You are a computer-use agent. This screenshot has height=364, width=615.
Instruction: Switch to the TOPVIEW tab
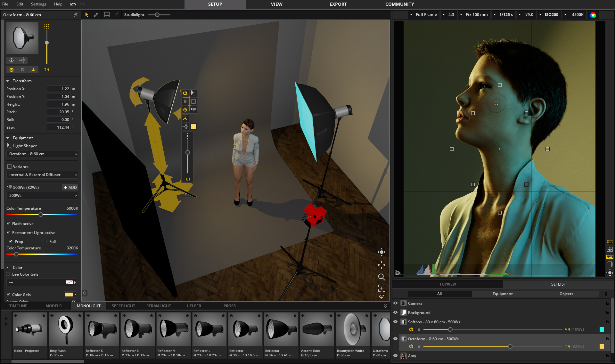point(447,284)
